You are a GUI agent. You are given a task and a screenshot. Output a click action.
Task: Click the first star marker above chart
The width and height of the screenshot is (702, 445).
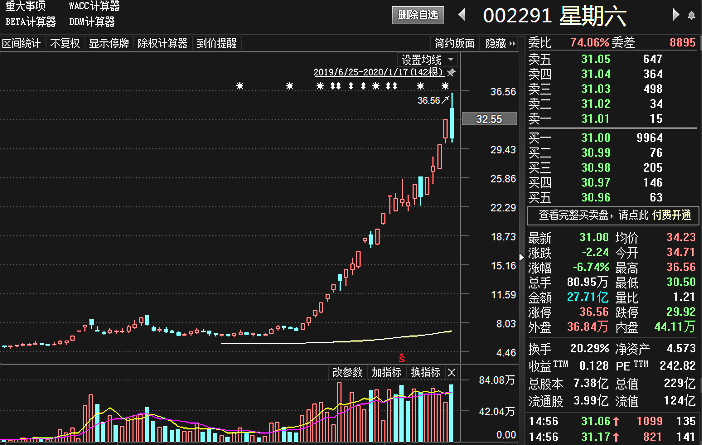click(240, 86)
